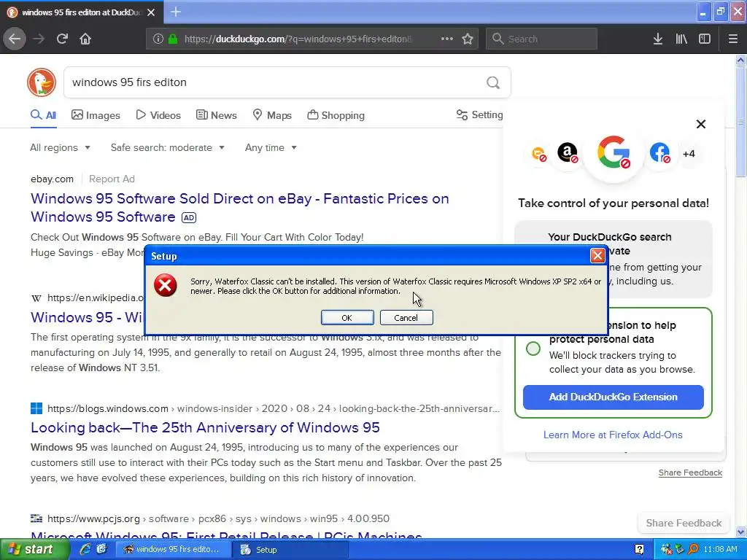Click the +4 more trackers badge
This screenshot has height=560, width=747.
(x=689, y=154)
